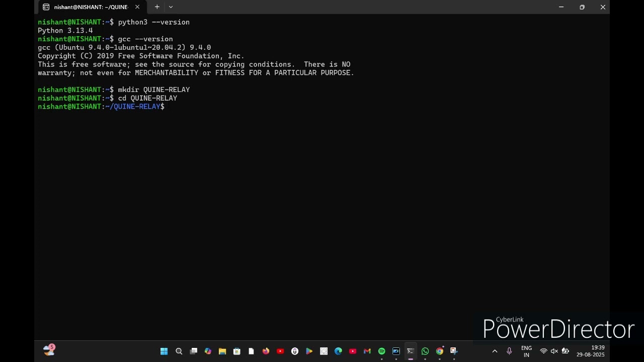
Task: Open Gmail from the taskbar
Action: click(x=367, y=351)
